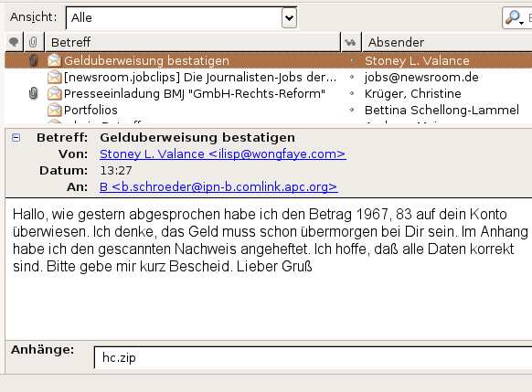Screen dimensions: 532x392
Task: Open the Ansicht dropdown arrow
Action: pyautogui.click(x=289, y=17)
